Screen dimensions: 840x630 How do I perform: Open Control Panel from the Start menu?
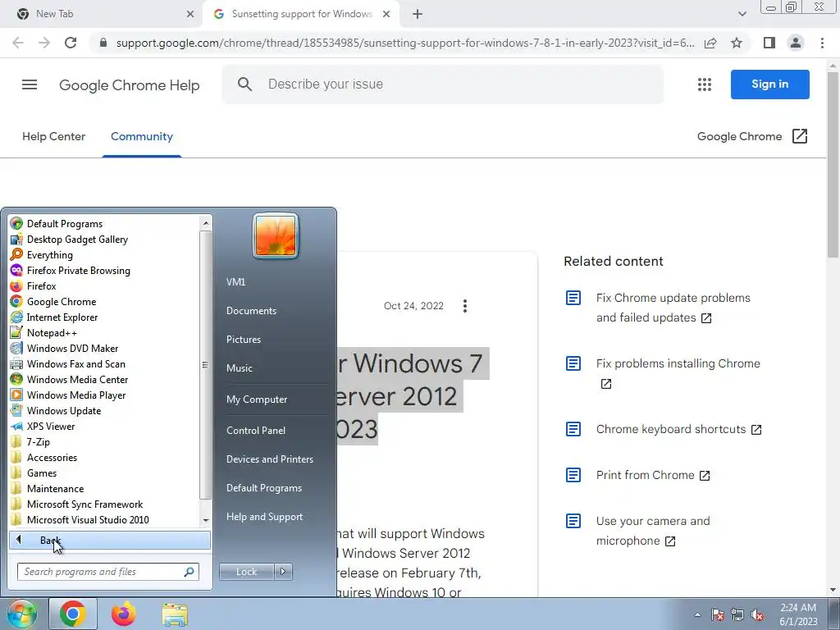click(x=256, y=431)
